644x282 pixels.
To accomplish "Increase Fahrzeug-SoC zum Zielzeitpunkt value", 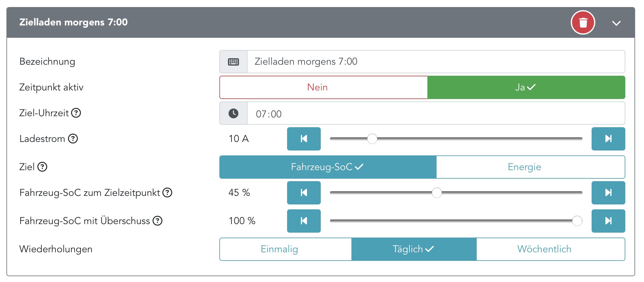I will (608, 193).
